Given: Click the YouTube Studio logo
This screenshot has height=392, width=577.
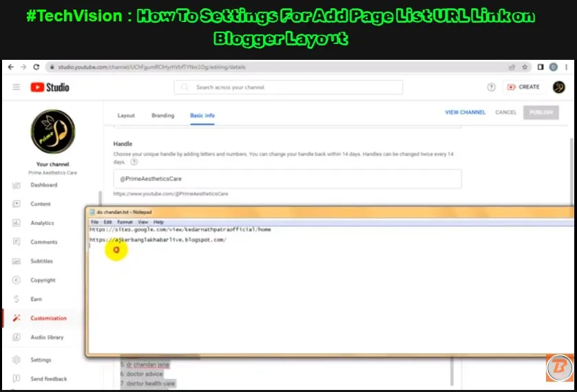Looking at the screenshot, I should coord(50,87).
